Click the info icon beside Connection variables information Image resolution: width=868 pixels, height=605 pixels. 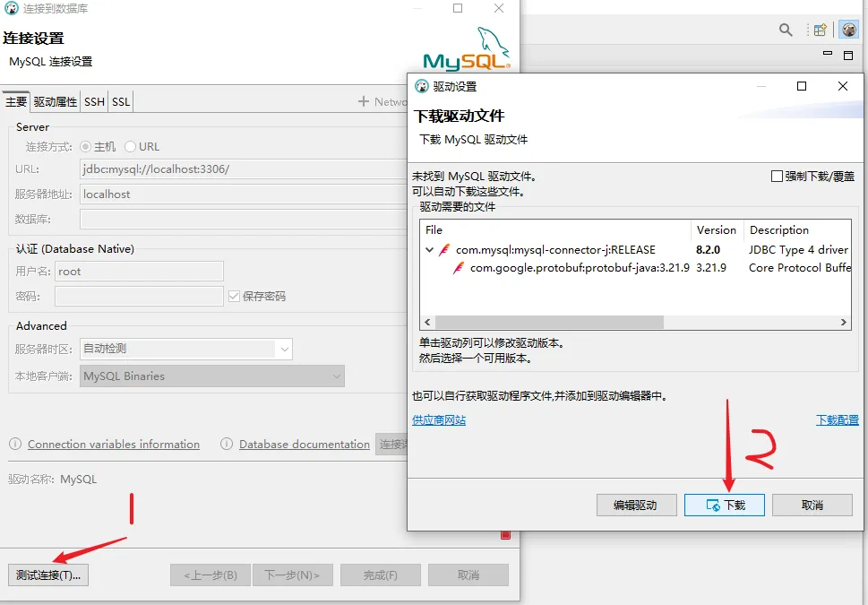click(x=15, y=444)
